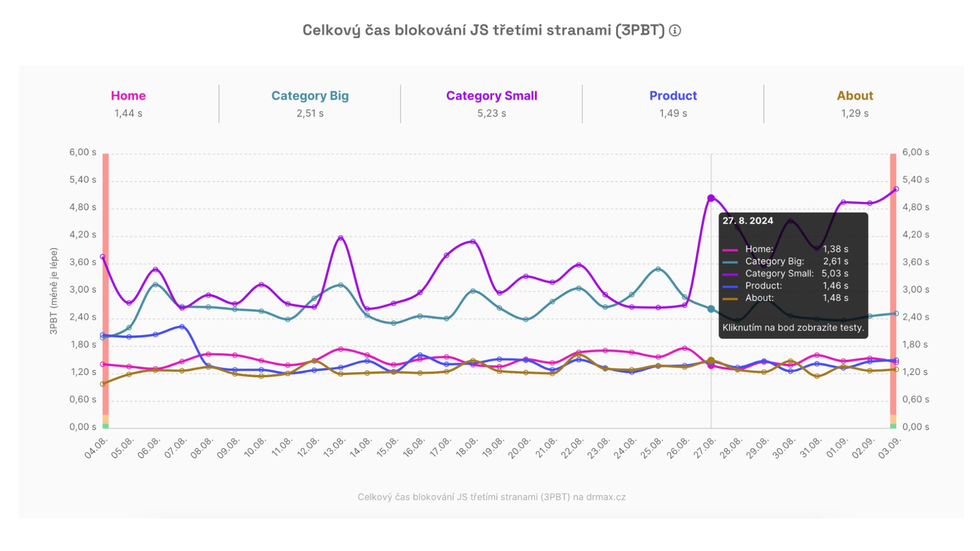Select the Category Small legend entry
This screenshot has height=551, width=980.
[491, 96]
